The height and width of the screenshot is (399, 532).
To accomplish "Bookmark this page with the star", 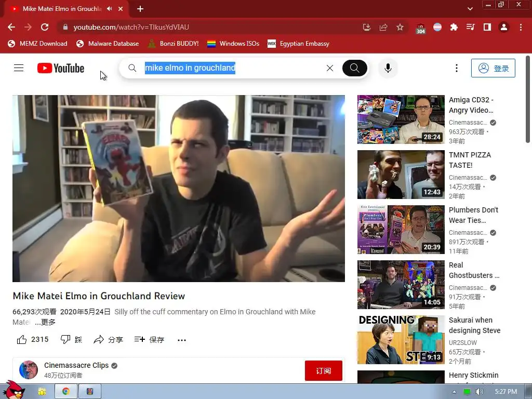I will (400, 27).
